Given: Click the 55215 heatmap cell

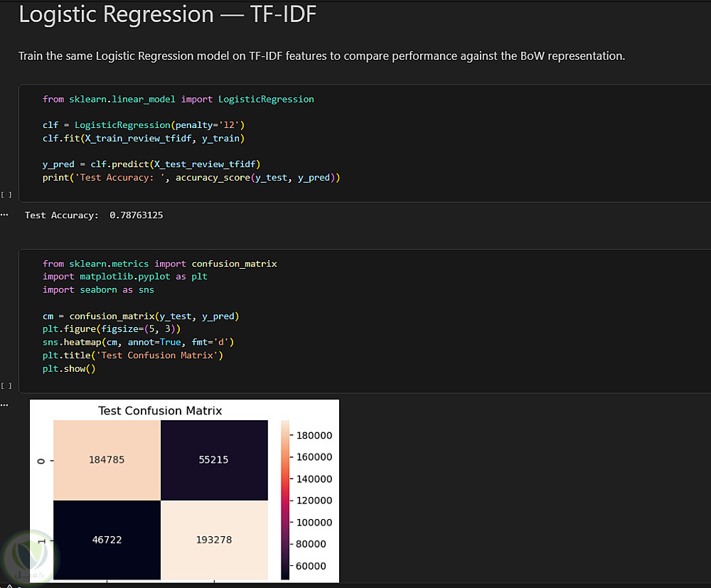Looking at the screenshot, I should point(214,460).
